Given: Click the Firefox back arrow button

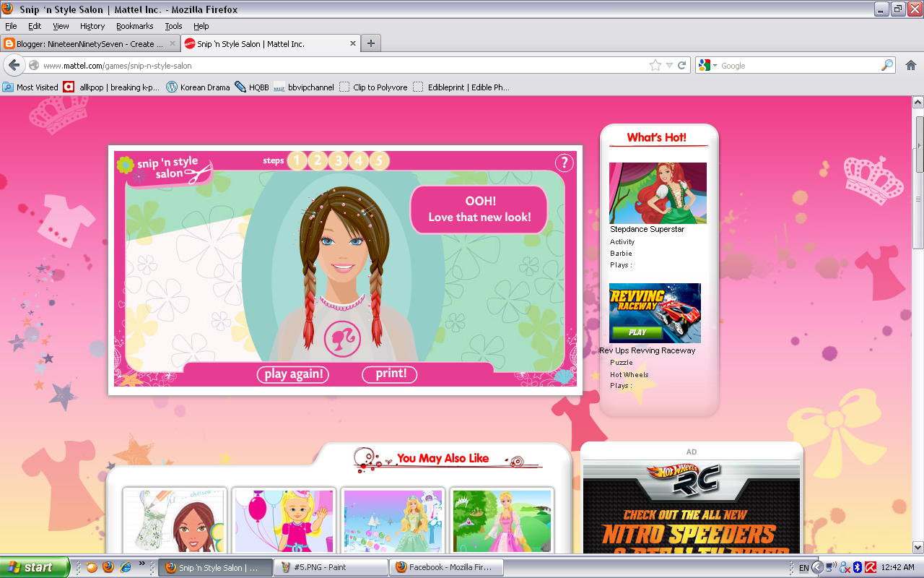Looking at the screenshot, I should tap(14, 65).
